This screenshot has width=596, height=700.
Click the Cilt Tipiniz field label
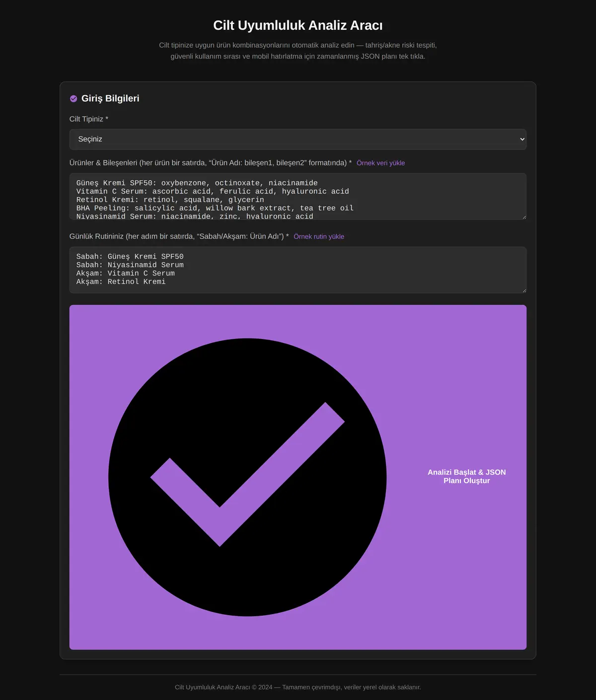click(89, 119)
